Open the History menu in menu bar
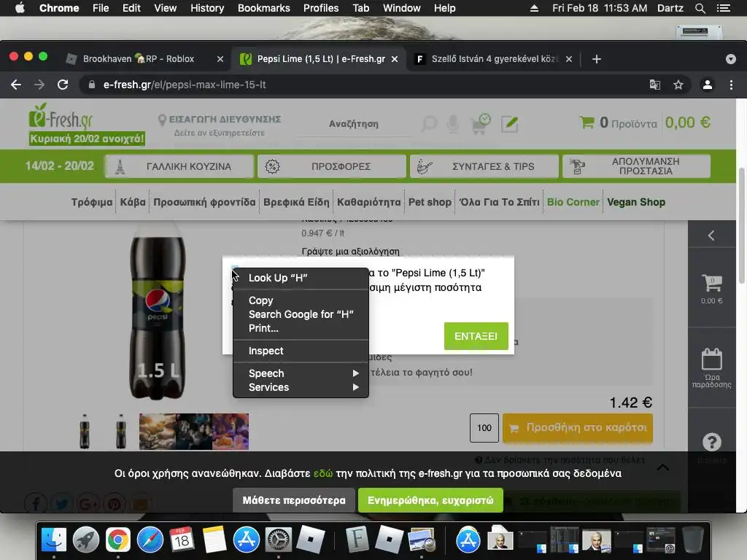The height and width of the screenshot is (560, 747). point(206,8)
